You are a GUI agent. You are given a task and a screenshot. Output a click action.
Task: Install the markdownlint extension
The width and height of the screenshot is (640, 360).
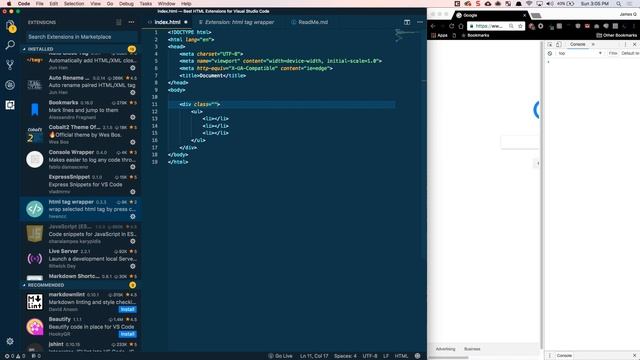[x=127, y=309]
